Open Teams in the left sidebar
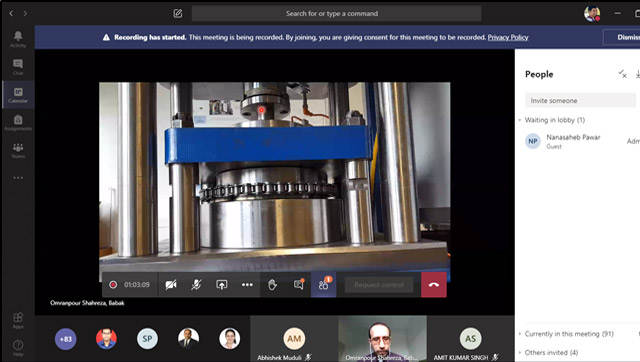 coord(18,150)
